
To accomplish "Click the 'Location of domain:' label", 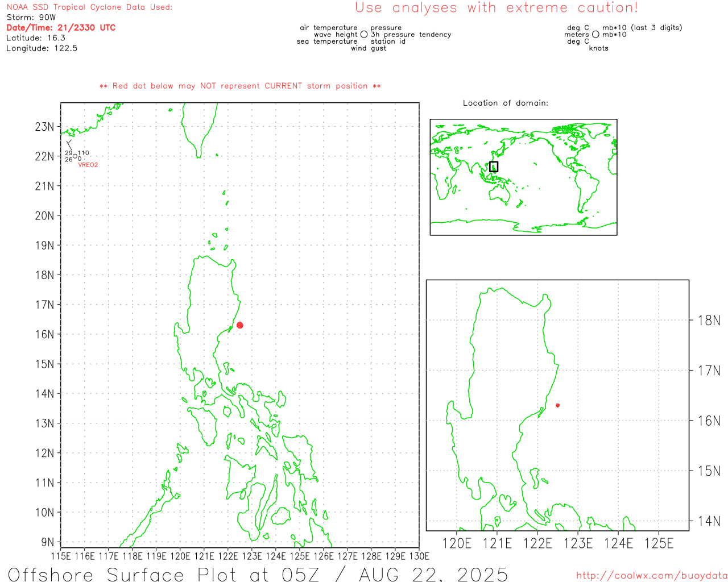I will [506, 103].
